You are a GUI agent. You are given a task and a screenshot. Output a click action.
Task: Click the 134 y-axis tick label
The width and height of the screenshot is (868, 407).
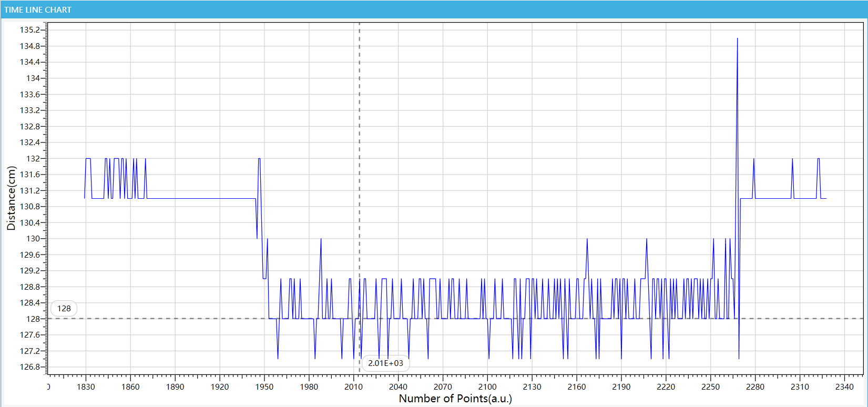(33, 78)
